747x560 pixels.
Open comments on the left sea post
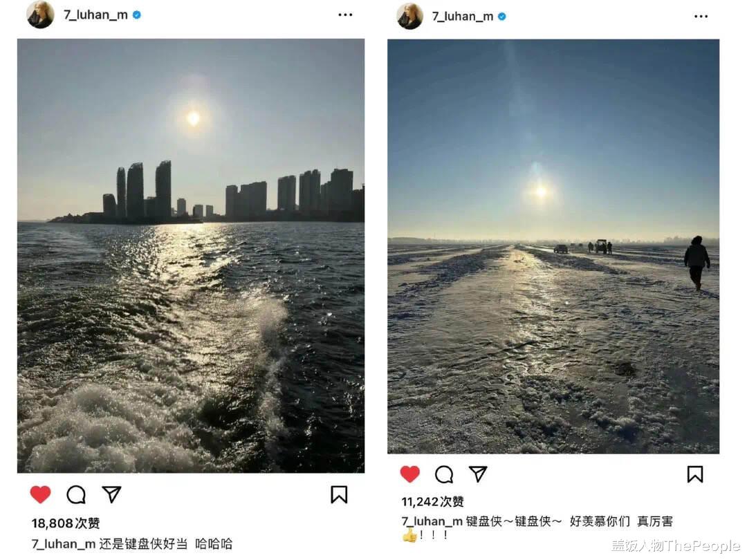[x=76, y=495]
